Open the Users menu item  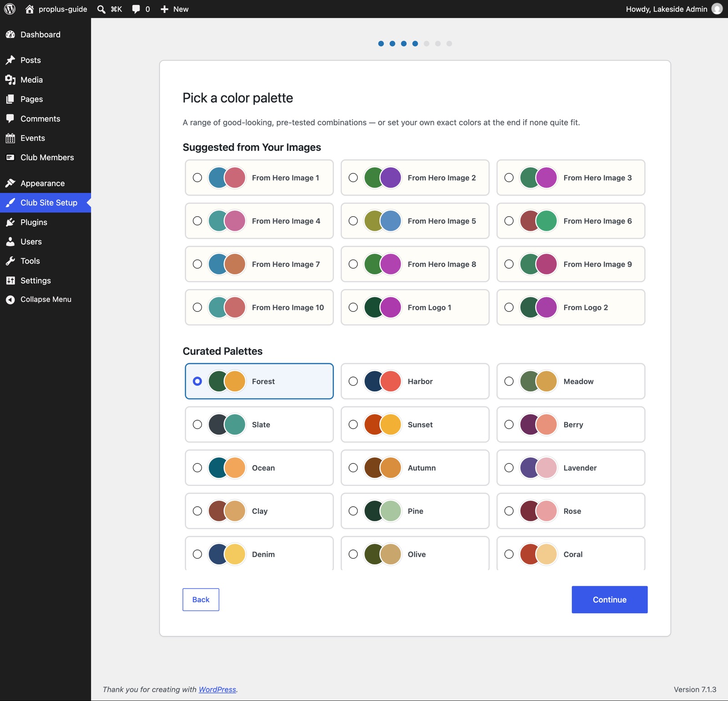click(x=45, y=242)
